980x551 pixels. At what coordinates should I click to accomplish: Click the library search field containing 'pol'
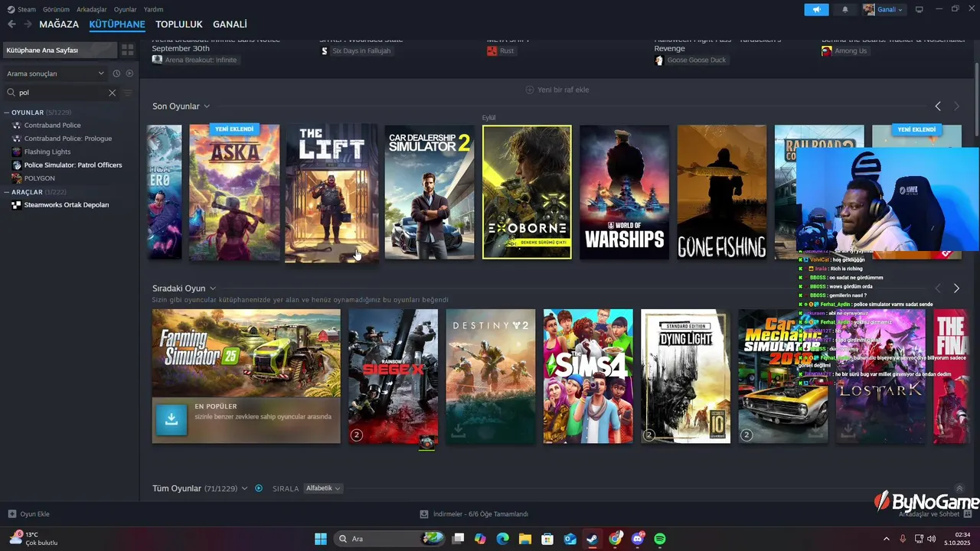click(x=61, y=93)
